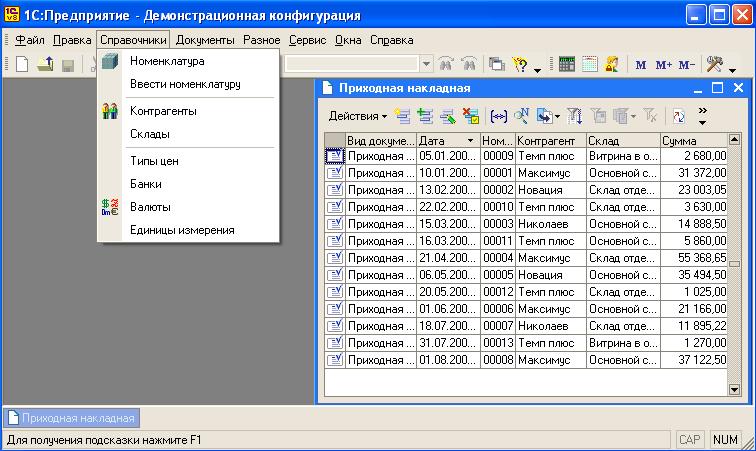Click the date cell 18.07.200...
This screenshot has width=756, height=451.
pyautogui.click(x=448, y=326)
